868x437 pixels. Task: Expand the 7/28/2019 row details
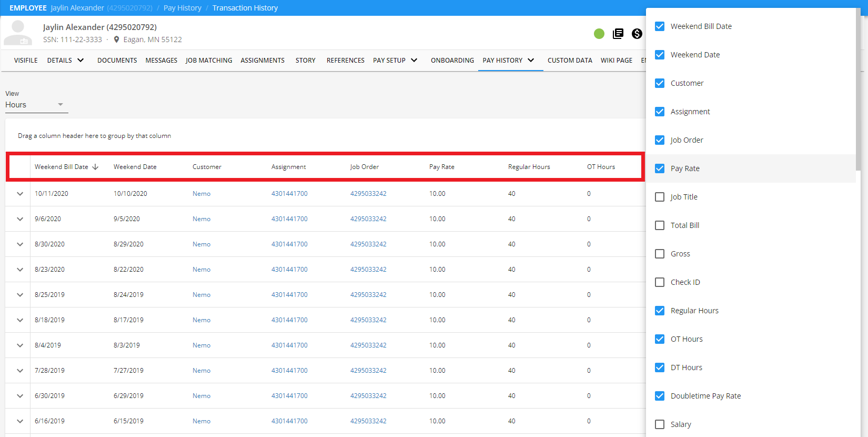[20, 371]
